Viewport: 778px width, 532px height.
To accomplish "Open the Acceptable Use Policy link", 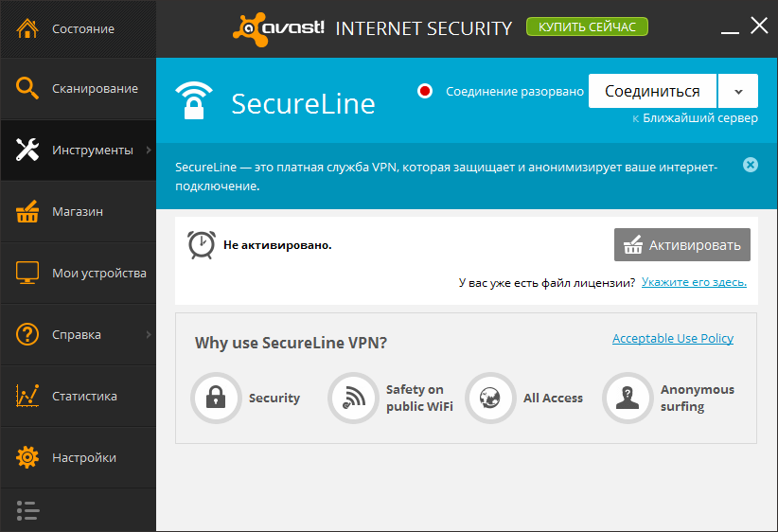I will click(x=672, y=338).
